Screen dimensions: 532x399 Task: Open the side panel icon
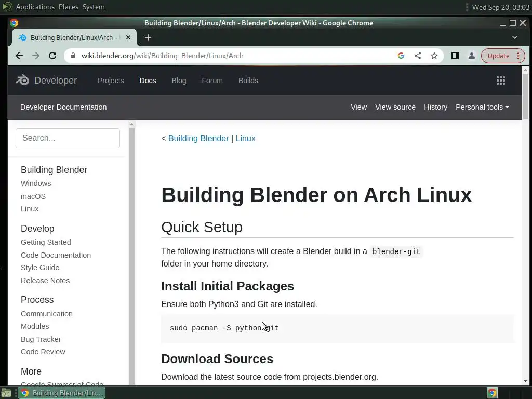pos(455,56)
